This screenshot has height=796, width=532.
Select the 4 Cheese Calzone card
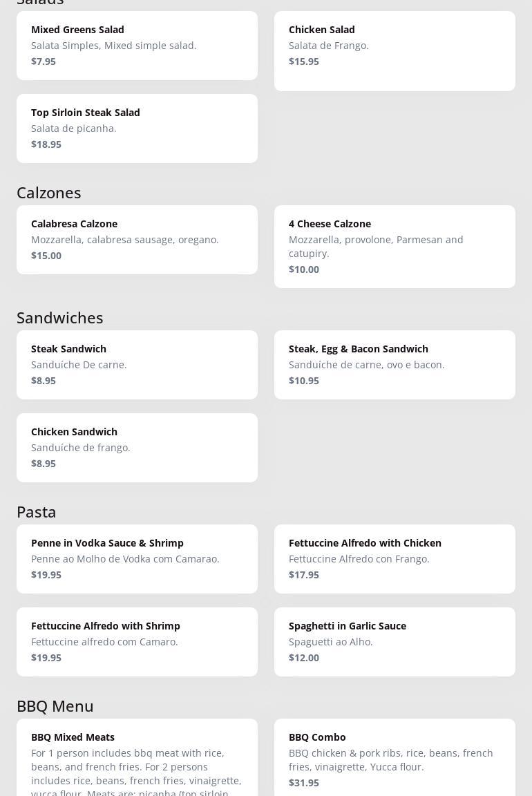pyautogui.click(x=395, y=247)
